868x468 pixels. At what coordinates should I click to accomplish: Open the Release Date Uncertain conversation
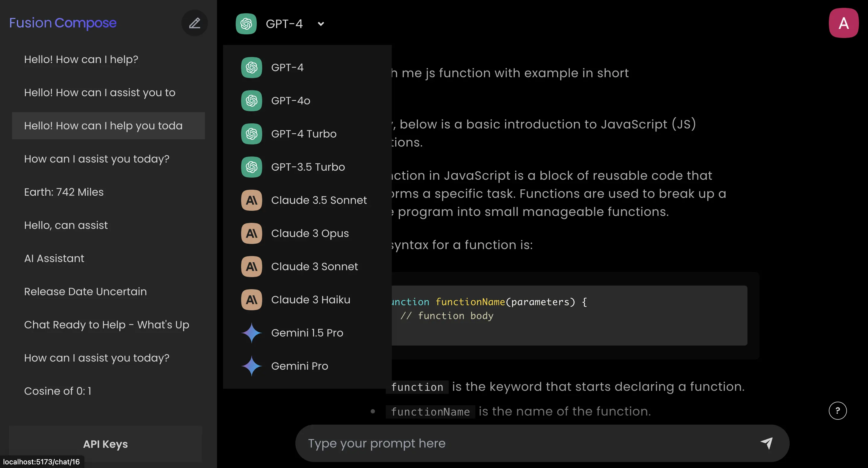click(85, 291)
